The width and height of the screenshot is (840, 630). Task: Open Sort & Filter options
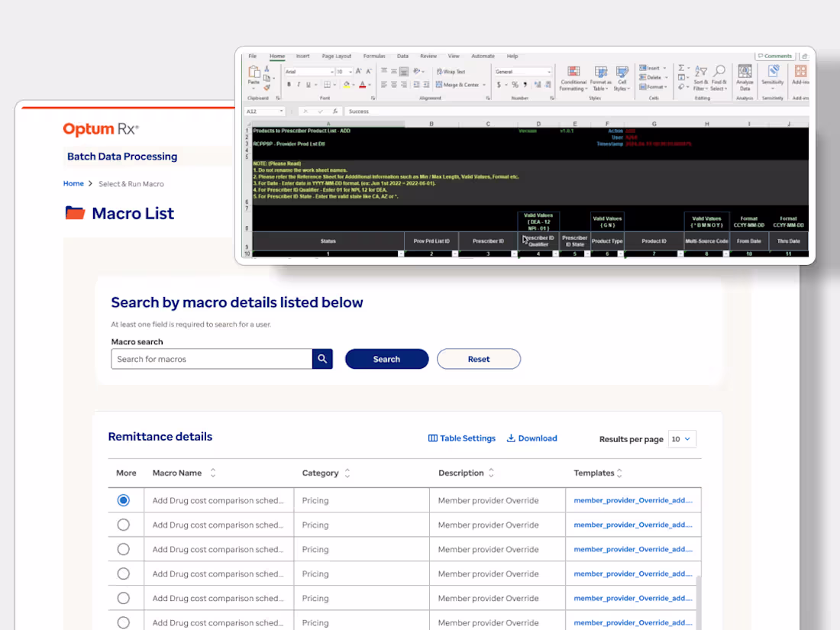pos(702,75)
